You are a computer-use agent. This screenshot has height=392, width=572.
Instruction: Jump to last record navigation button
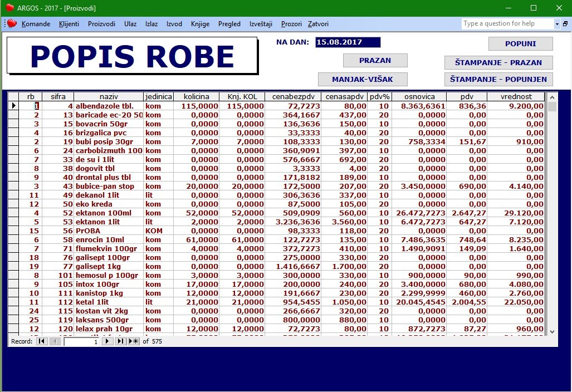pyautogui.click(x=120, y=341)
